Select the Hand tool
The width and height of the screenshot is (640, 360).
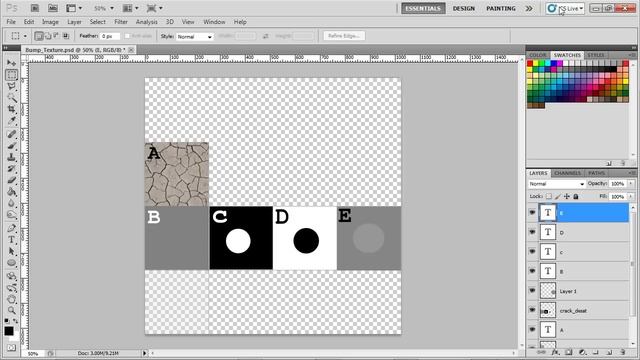point(11,299)
